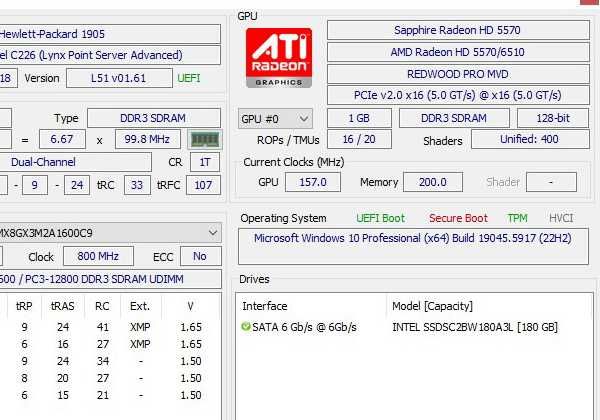Click the V column header
Viewport: 600px width, 420px height.
coord(191,306)
